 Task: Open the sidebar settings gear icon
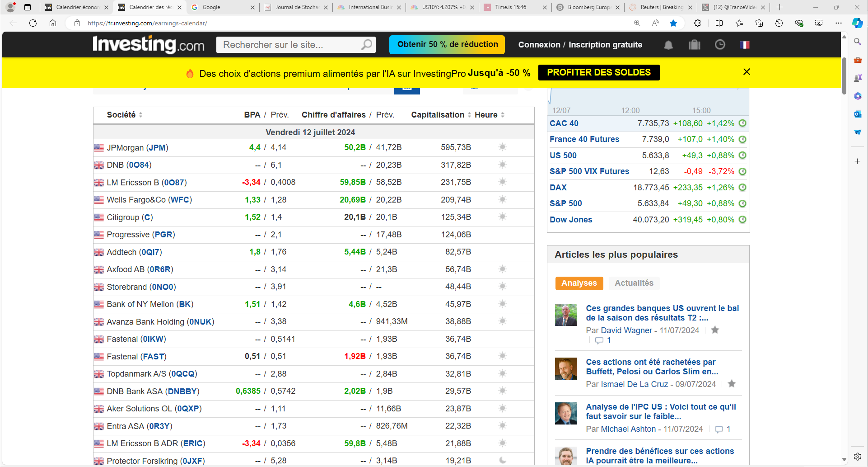click(858, 457)
